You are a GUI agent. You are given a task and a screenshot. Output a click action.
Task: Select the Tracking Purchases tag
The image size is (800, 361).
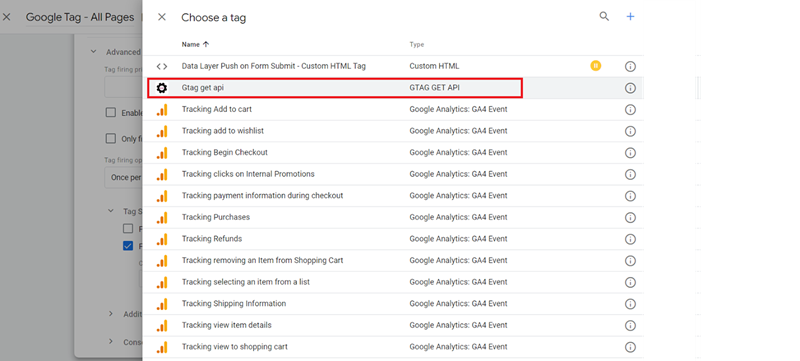point(216,217)
